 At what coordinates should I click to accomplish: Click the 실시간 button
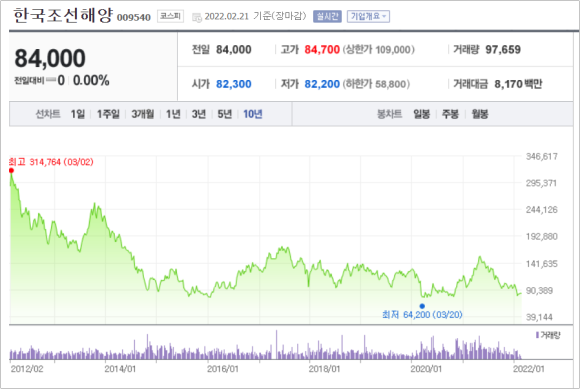pos(327,16)
